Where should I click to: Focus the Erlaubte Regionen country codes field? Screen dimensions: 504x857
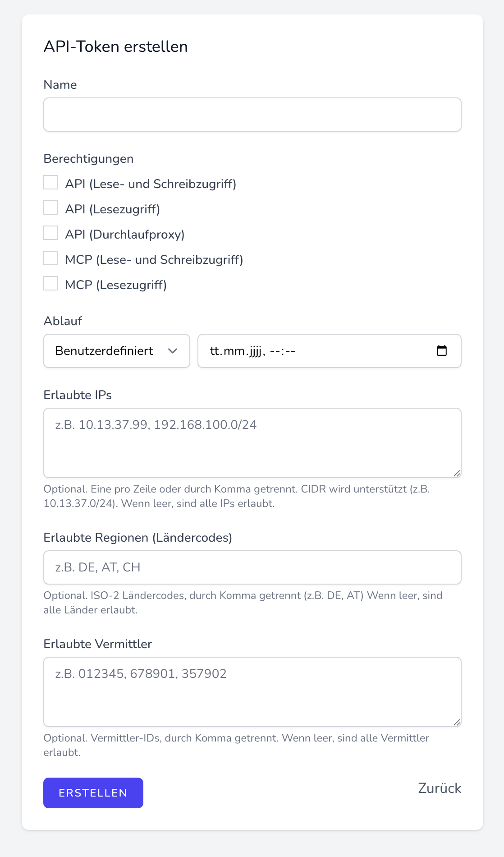click(x=252, y=567)
